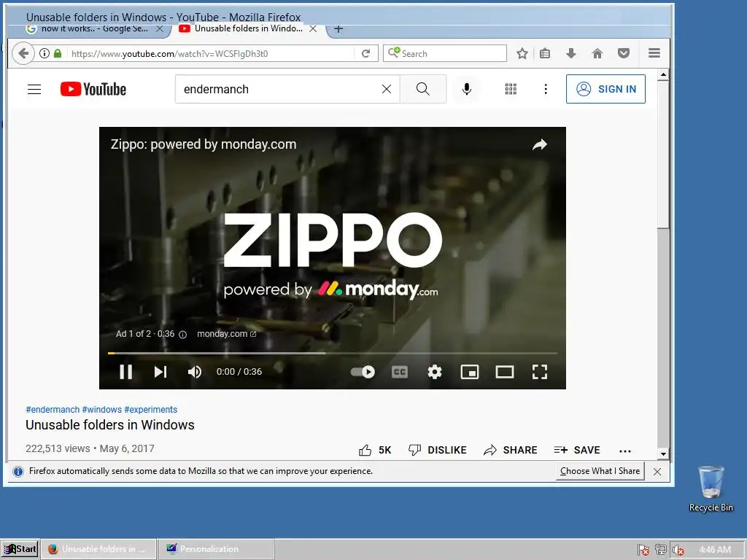Click the page scrollbar down arrow
Viewport: 747px width, 560px height.
pyautogui.click(x=663, y=454)
